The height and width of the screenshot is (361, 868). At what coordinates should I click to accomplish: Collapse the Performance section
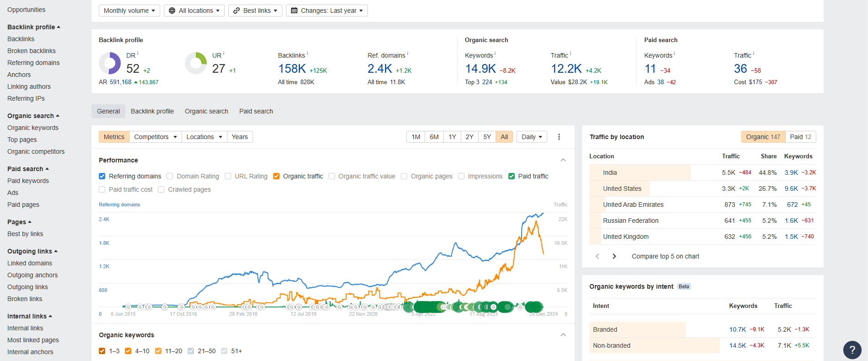(563, 160)
